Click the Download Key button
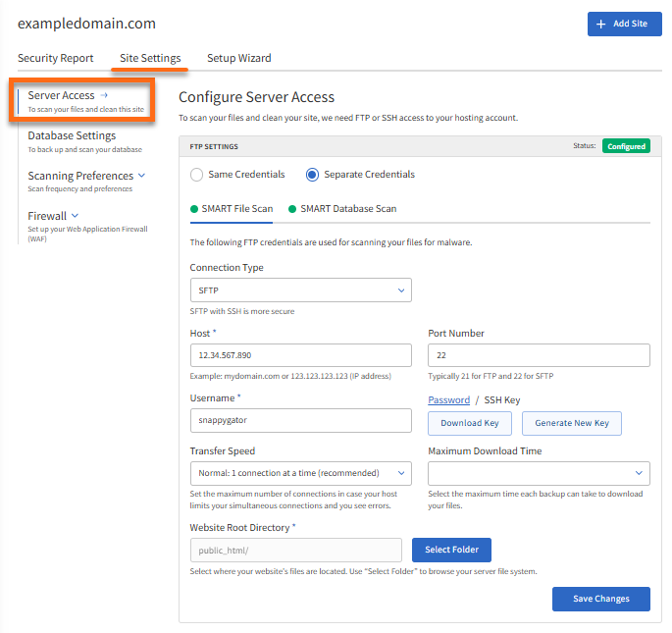Viewport: 672px width, 633px height. pyautogui.click(x=470, y=423)
